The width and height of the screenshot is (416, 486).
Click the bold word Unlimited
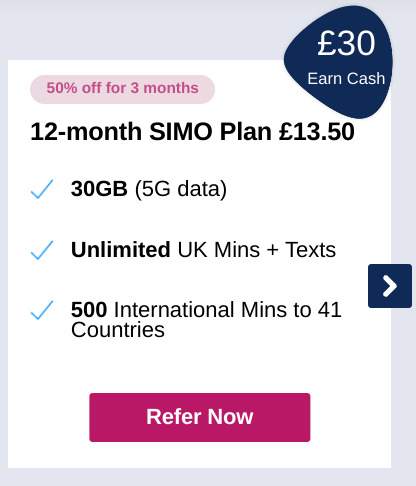click(120, 249)
